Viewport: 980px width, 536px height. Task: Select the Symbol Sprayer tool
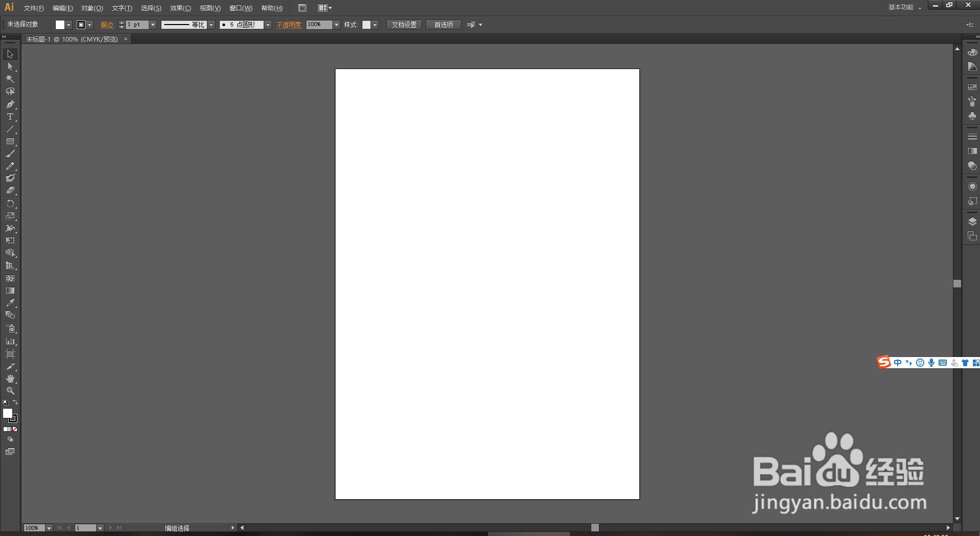click(10, 328)
